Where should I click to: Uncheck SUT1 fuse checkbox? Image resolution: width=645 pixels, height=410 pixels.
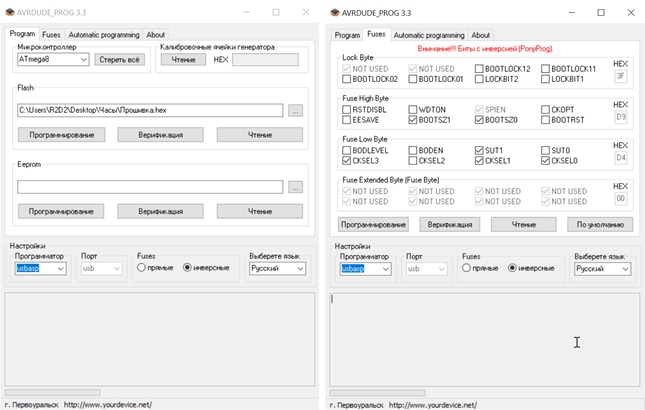coord(479,150)
